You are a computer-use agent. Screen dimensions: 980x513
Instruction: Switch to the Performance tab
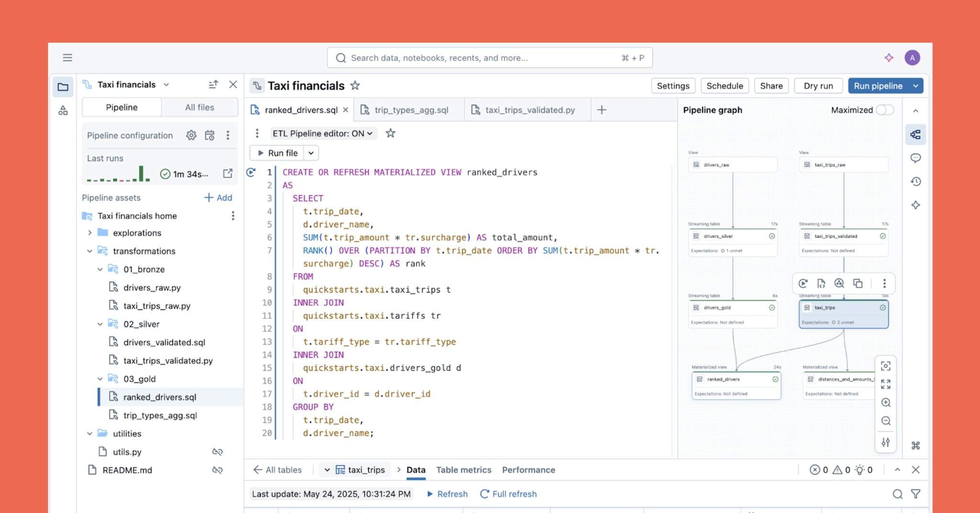pyautogui.click(x=529, y=470)
